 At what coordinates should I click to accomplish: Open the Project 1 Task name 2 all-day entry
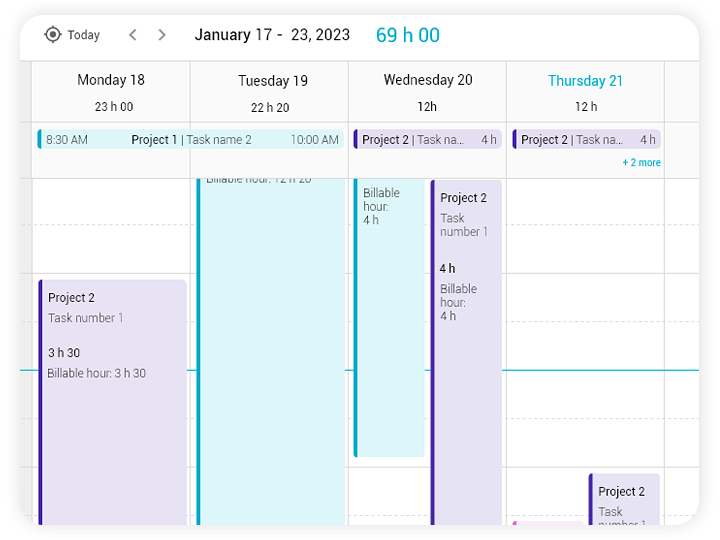tap(191, 140)
